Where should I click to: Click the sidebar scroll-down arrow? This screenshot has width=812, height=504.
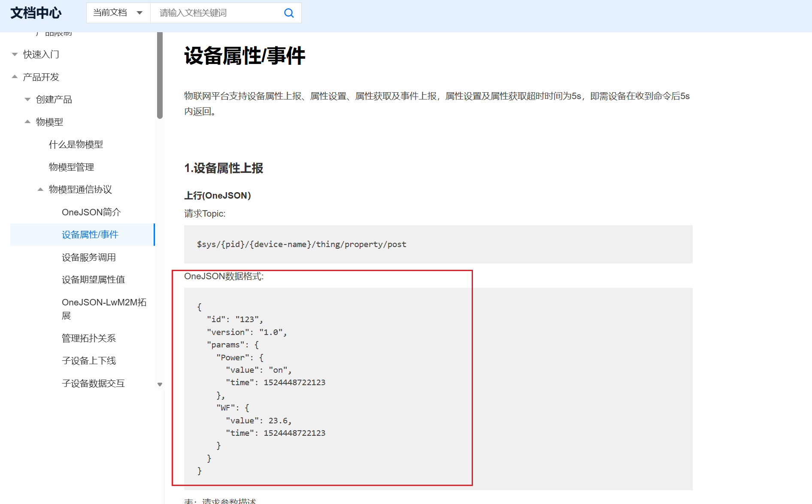pos(159,384)
